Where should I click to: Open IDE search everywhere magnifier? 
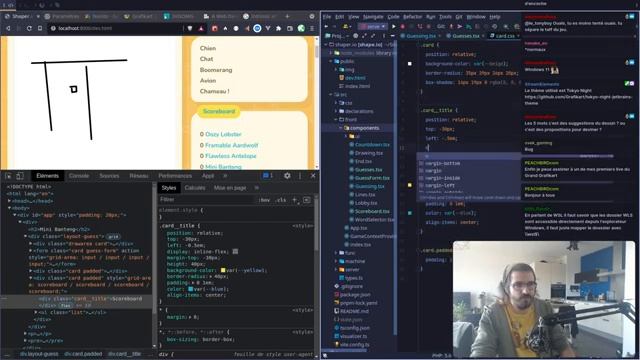506,27
